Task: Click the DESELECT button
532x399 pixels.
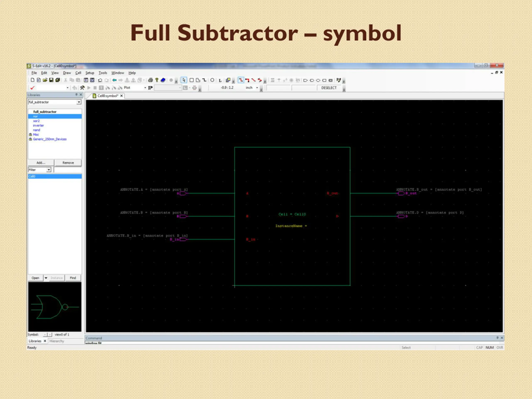Action: (x=329, y=88)
